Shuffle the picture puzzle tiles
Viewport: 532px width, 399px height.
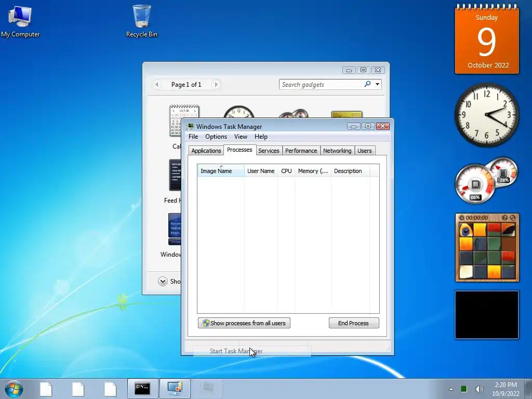tap(513, 218)
